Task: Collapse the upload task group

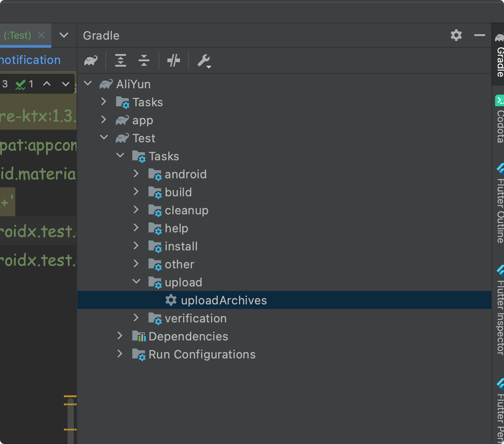Action: pos(136,281)
